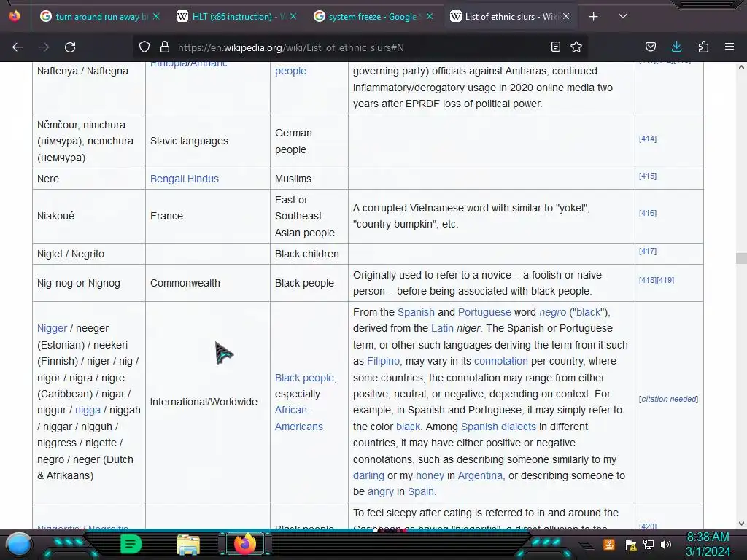Screen dimensions: 747x560
Task: Show the shield tracking protection panel
Action: (x=144, y=47)
